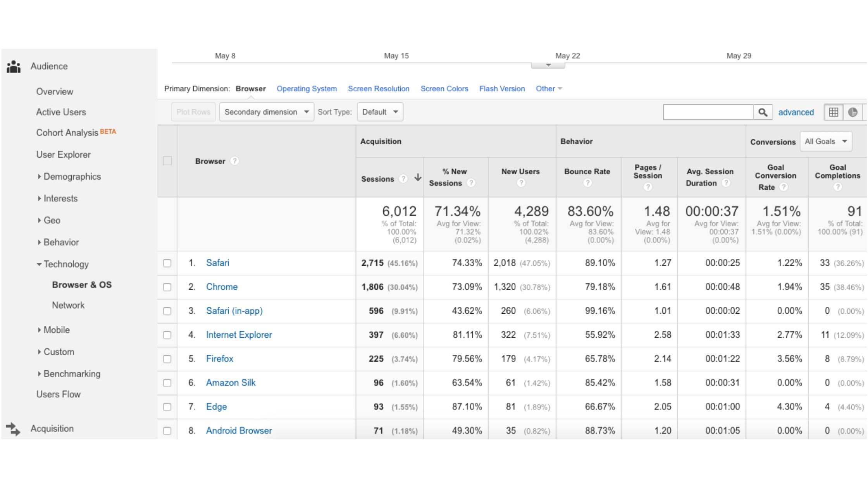The width and height of the screenshot is (868, 488).
Task: Open User Explorer report
Action: pos(64,155)
